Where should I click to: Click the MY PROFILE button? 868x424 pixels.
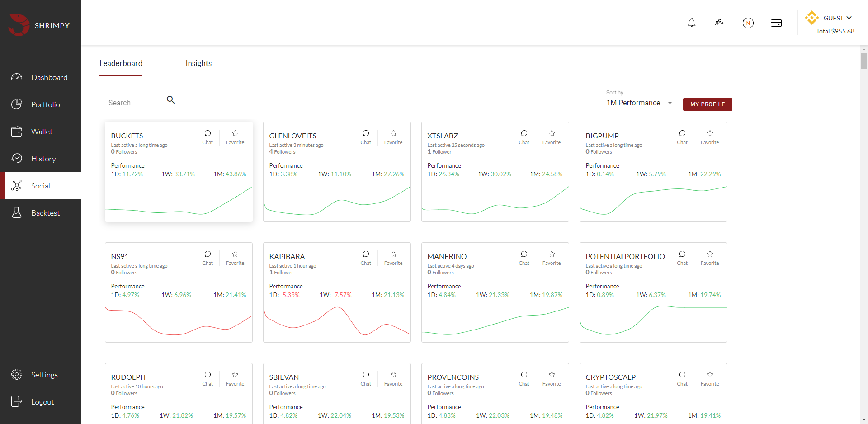(708, 104)
